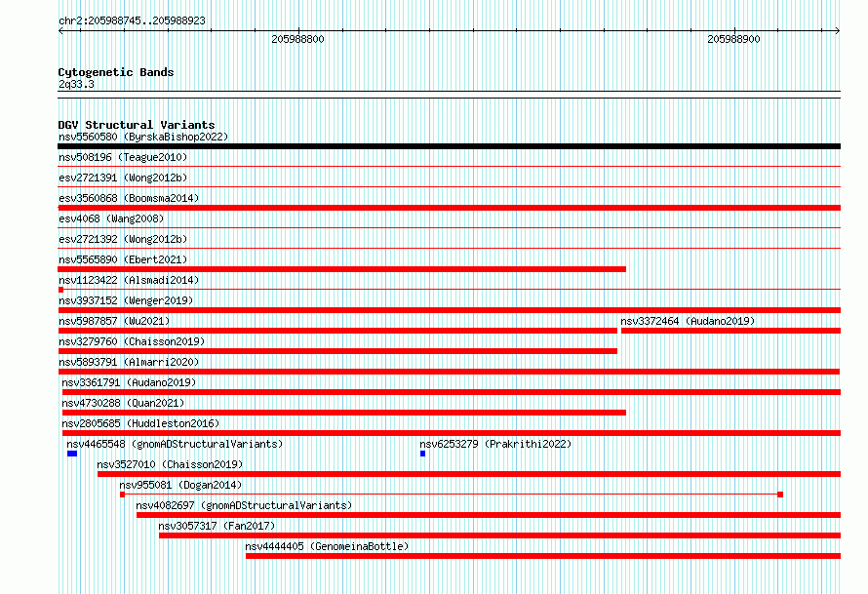This screenshot has width=868, height=594.
Task: Click the DGV Structural Variants track title
Action: pos(137,125)
